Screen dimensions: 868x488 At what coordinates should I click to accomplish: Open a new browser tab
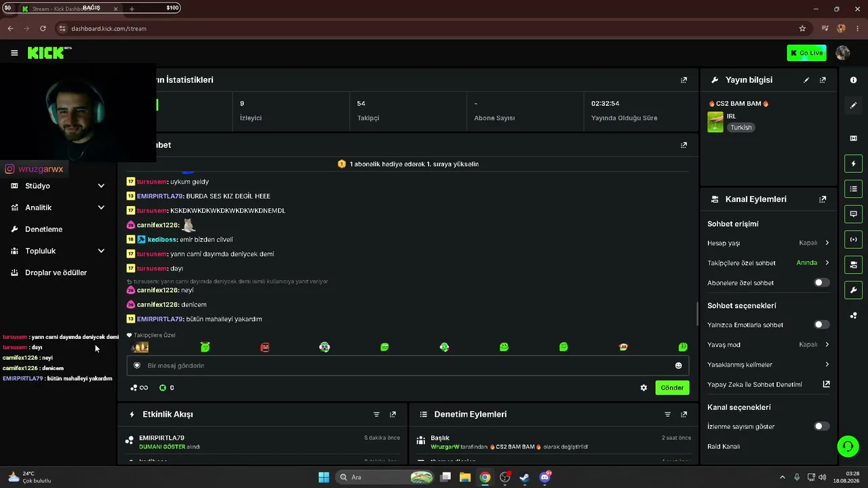132,9
